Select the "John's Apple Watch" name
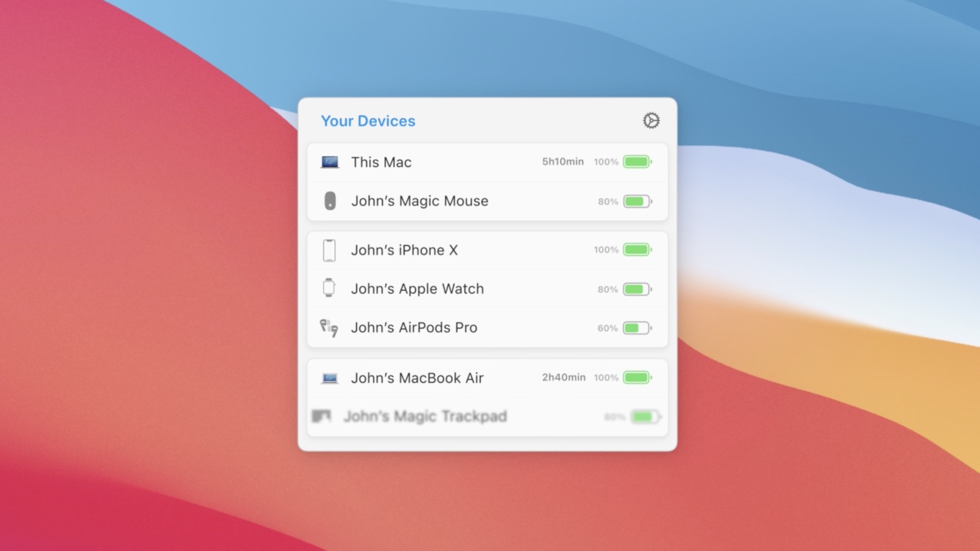 417,289
